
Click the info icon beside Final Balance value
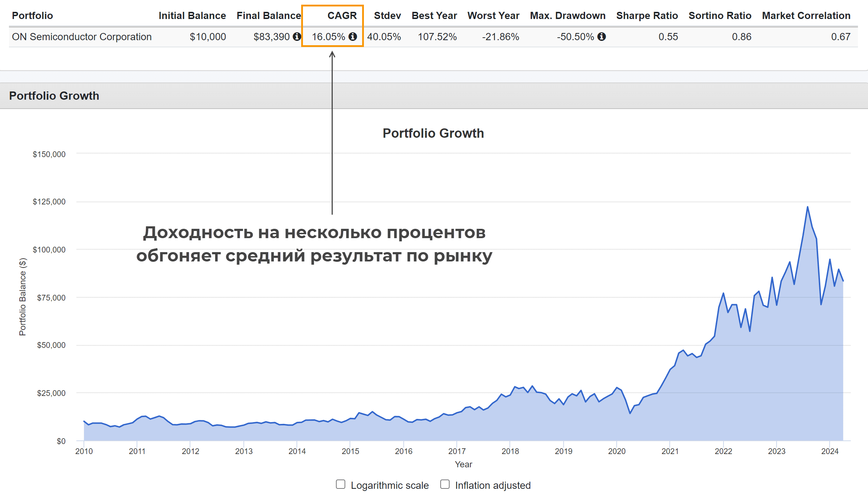click(x=297, y=37)
